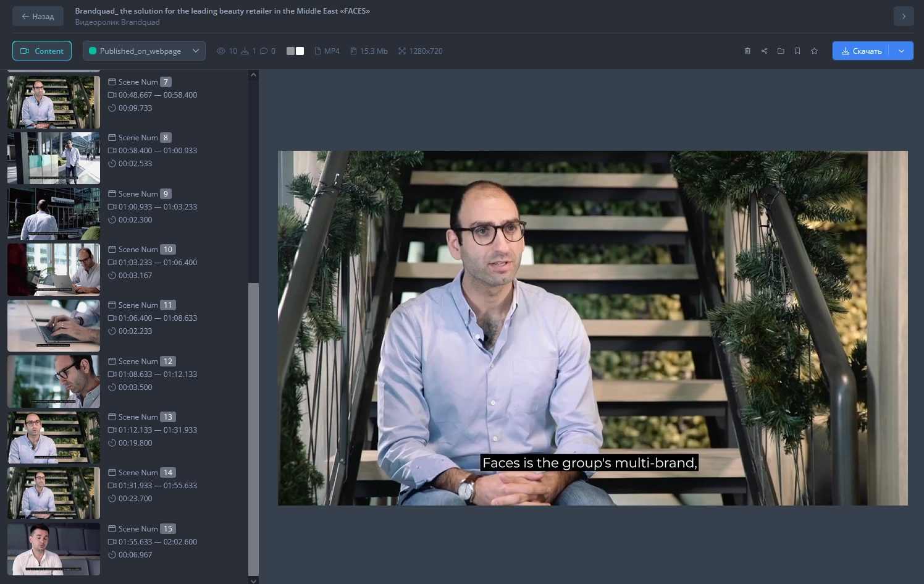Select the Scene Num 11 thumbnail
This screenshot has height=584, width=924.
pyautogui.click(x=54, y=325)
